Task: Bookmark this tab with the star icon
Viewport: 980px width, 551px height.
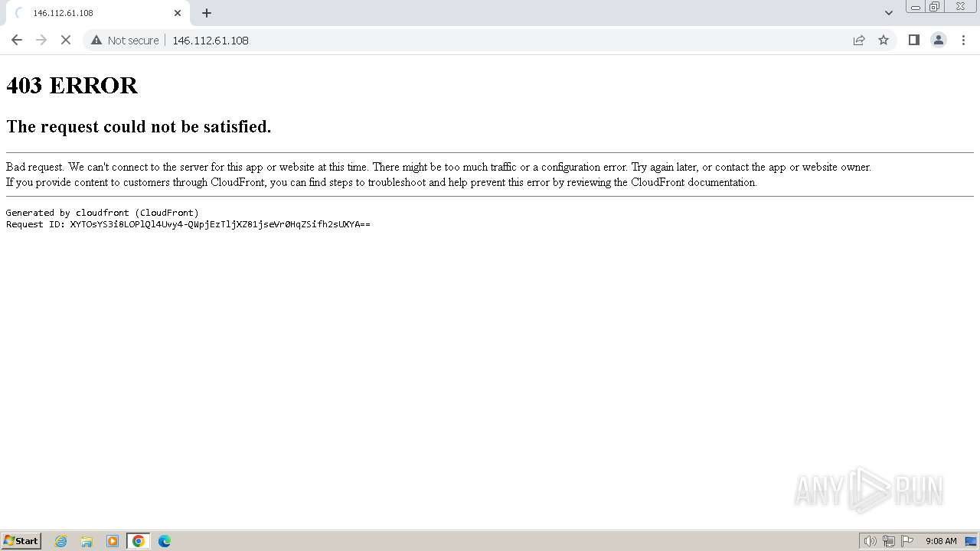Action: coord(884,40)
